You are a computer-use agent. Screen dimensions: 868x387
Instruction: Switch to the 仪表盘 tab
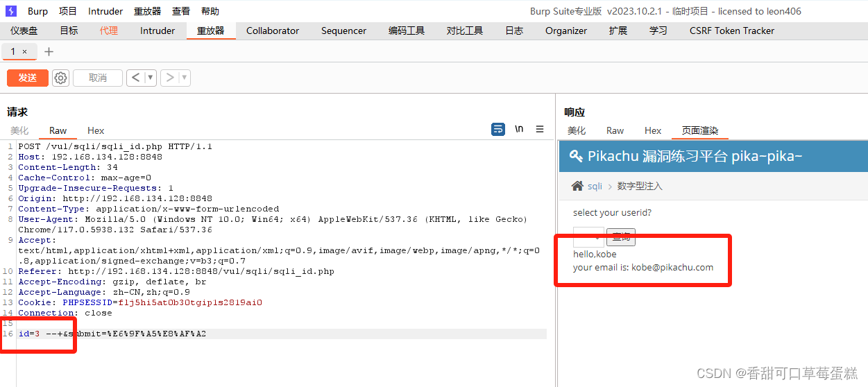click(24, 31)
